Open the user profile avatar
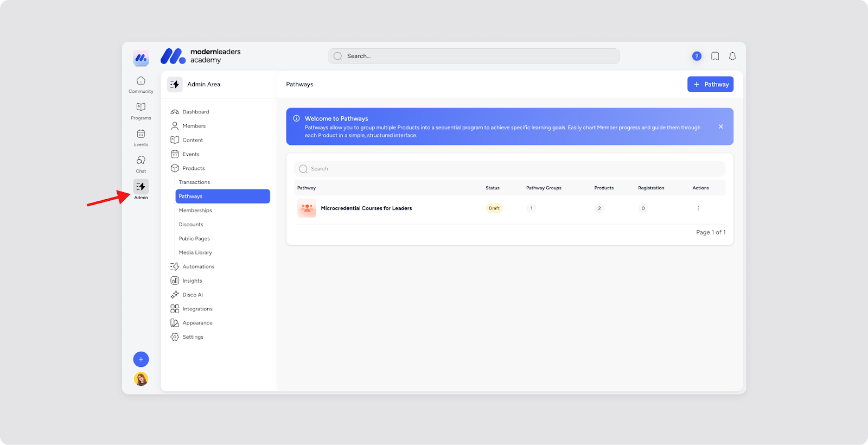Image resolution: width=868 pixels, height=445 pixels. (141, 379)
